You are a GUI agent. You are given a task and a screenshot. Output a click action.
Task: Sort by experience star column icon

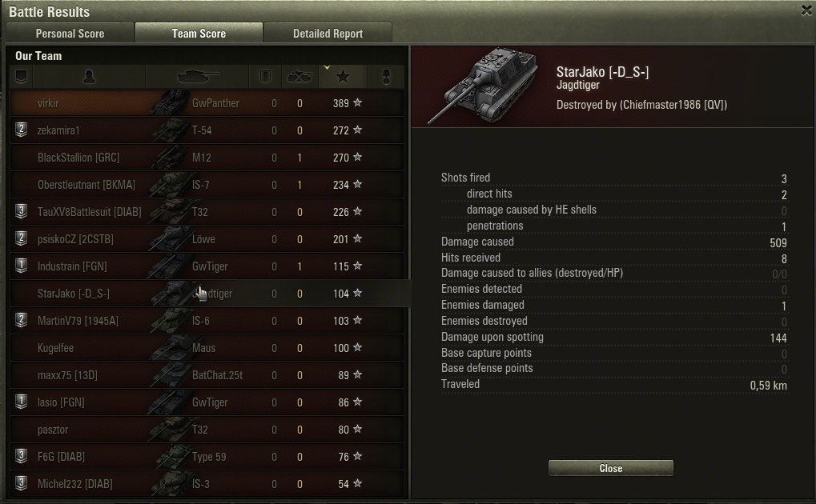click(343, 77)
